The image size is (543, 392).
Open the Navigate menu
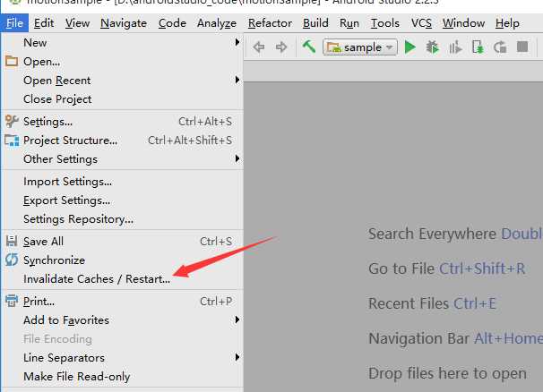[x=124, y=23]
